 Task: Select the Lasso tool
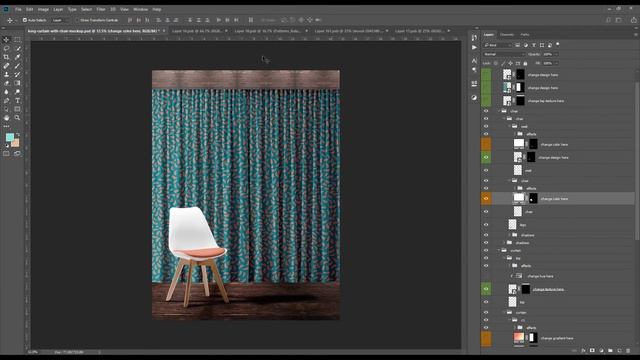[6, 48]
